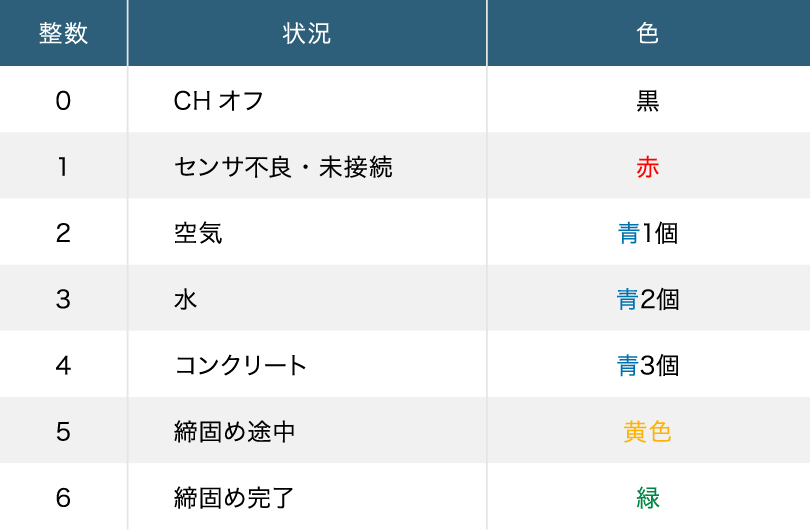
Task: Click the 青2個 color cell
Action: pyautogui.click(x=648, y=299)
